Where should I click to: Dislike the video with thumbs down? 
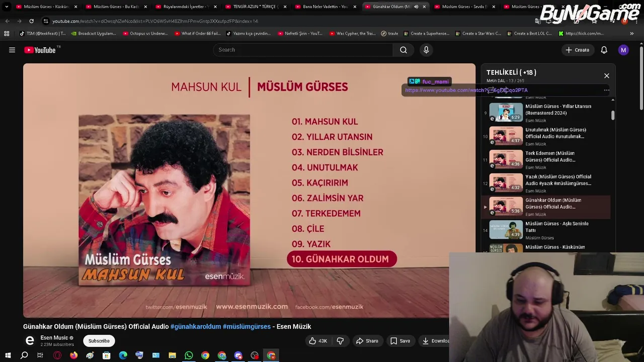(340, 341)
